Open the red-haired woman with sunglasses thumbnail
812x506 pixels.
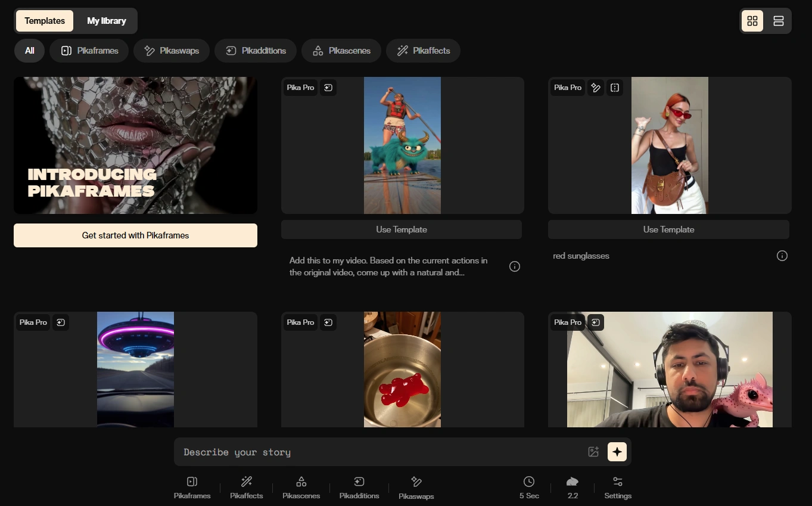[x=670, y=145]
